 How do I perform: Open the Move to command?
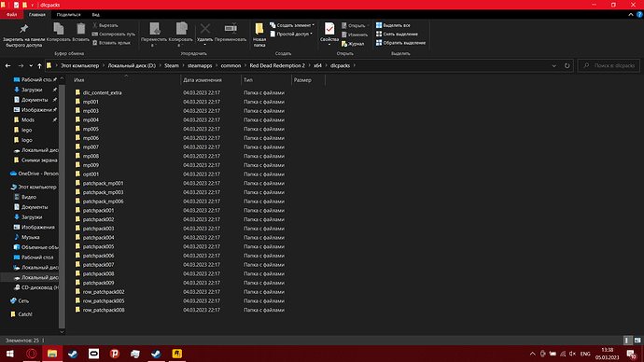click(154, 35)
